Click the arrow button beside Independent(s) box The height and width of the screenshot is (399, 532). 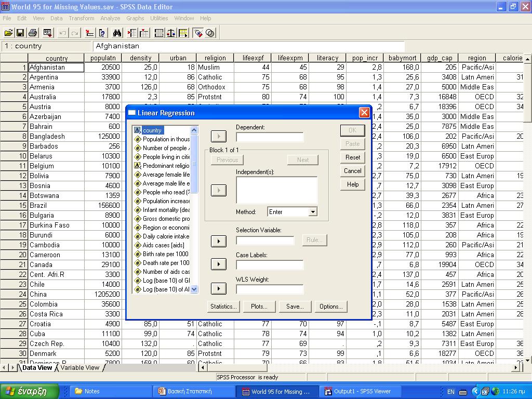[219, 190]
